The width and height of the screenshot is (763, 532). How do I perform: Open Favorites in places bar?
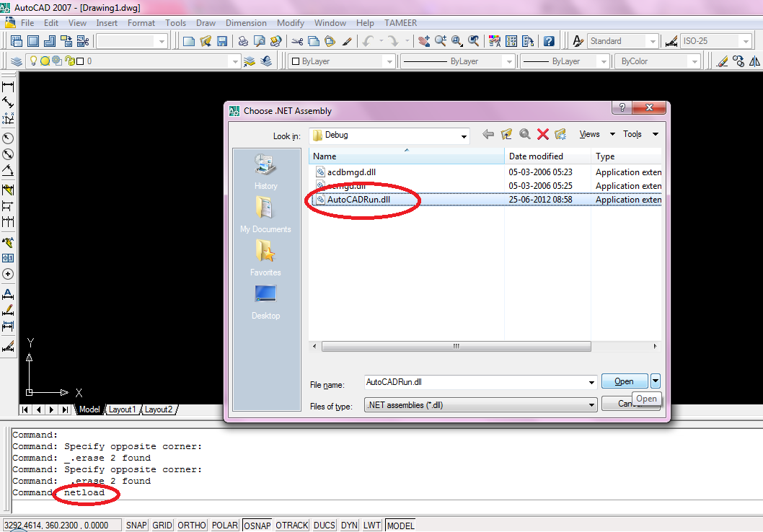coord(265,258)
